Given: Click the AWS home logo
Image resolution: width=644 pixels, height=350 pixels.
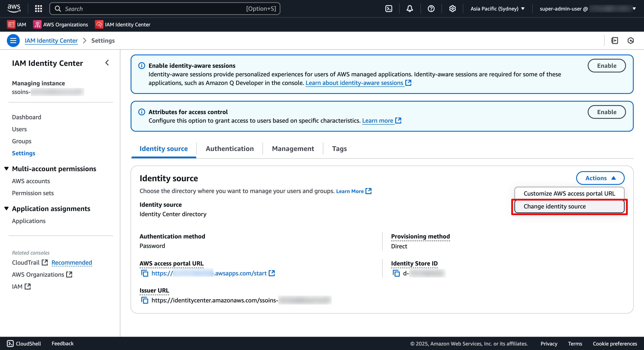Looking at the screenshot, I should 14,8.
